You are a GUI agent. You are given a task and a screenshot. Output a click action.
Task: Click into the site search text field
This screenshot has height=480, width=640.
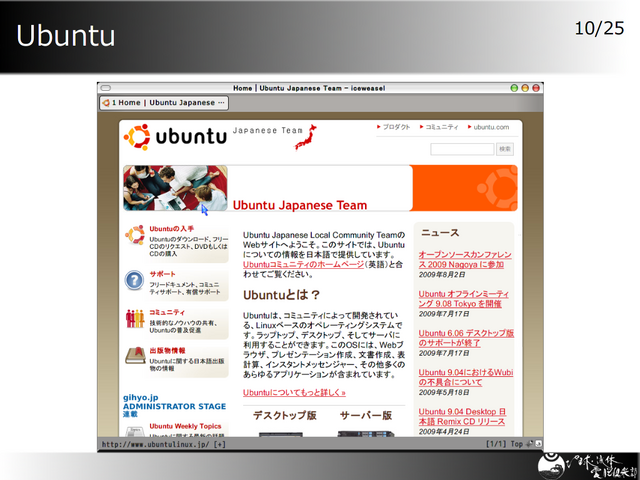point(462,149)
